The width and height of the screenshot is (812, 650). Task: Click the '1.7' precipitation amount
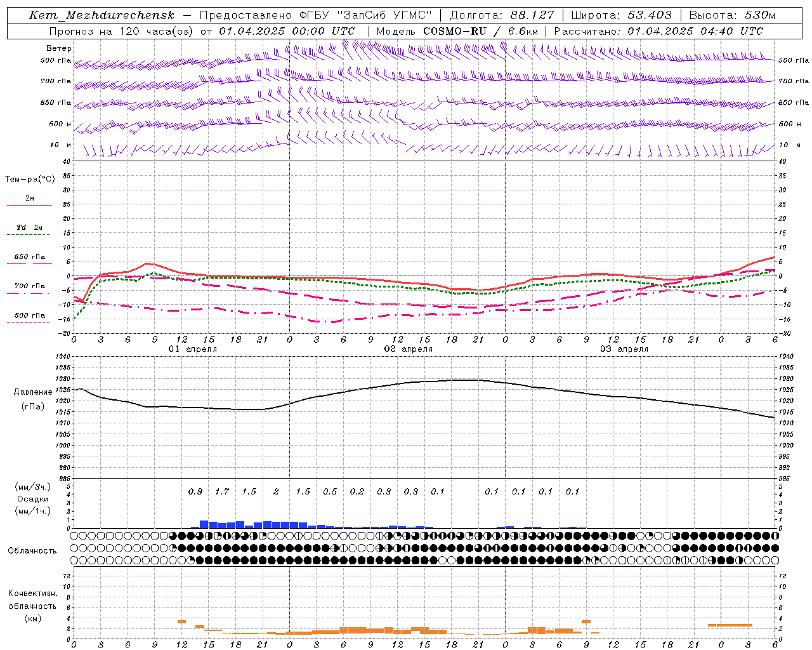coord(222,491)
